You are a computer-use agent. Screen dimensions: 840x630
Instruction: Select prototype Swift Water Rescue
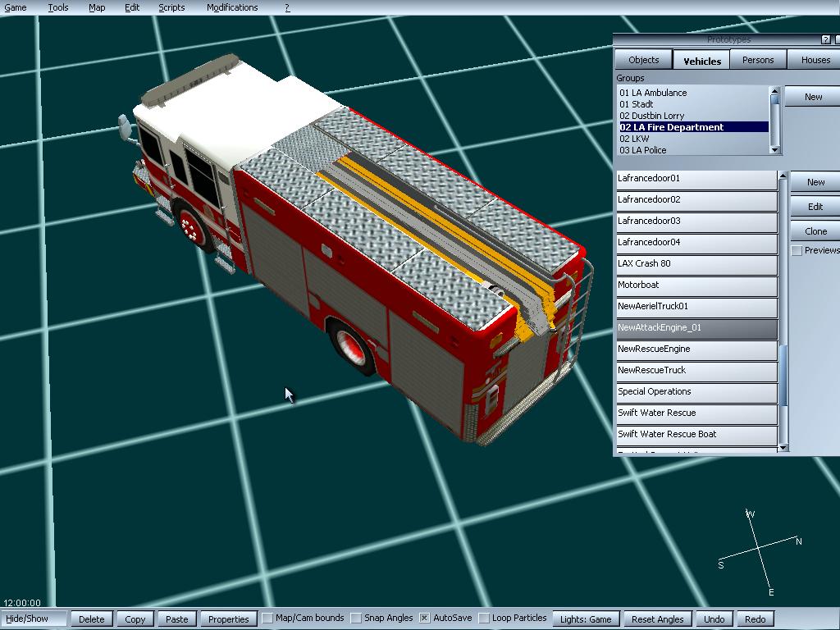pos(696,414)
